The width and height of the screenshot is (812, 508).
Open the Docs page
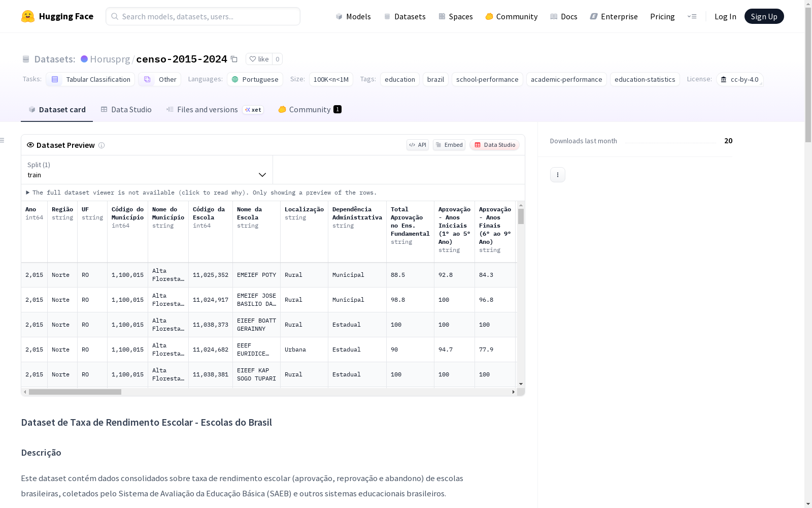tap(564, 16)
